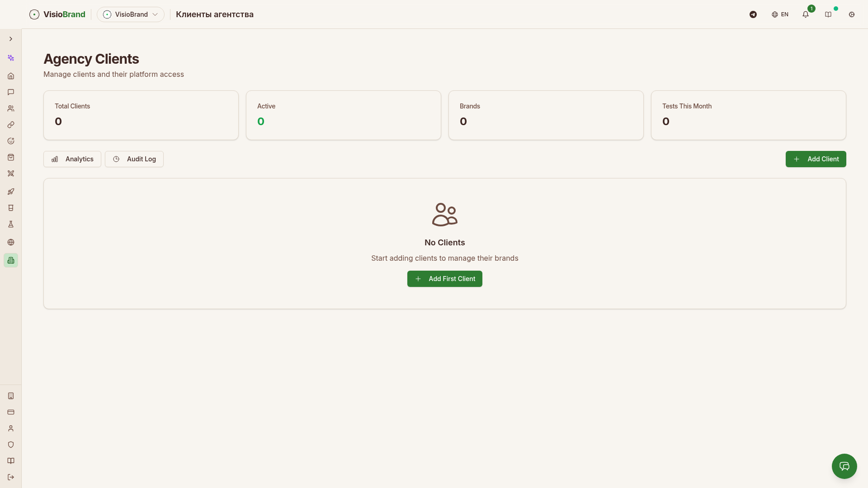Click the shield icon in sidebar
This screenshot has width=868, height=488.
click(11, 445)
